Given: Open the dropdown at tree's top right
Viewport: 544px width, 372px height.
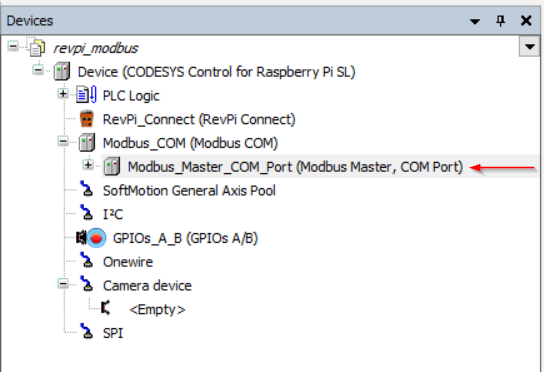Looking at the screenshot, I should pyautogui.click(x=529, y=47).
